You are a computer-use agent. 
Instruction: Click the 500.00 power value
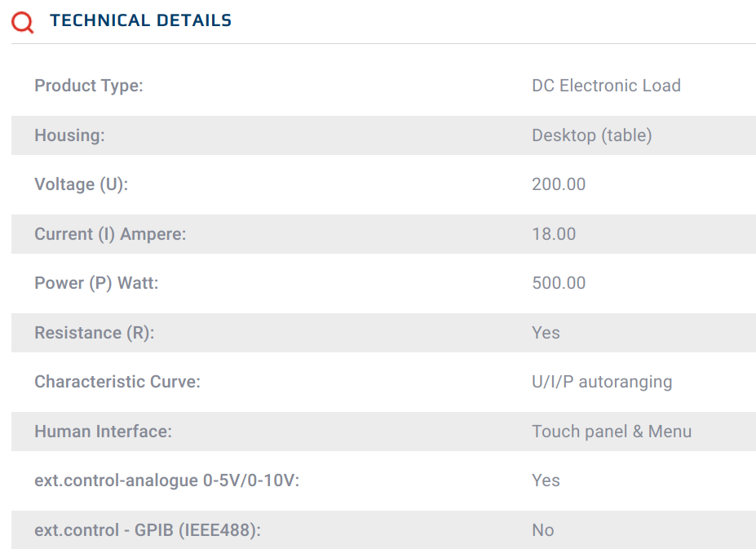(559, 283)
